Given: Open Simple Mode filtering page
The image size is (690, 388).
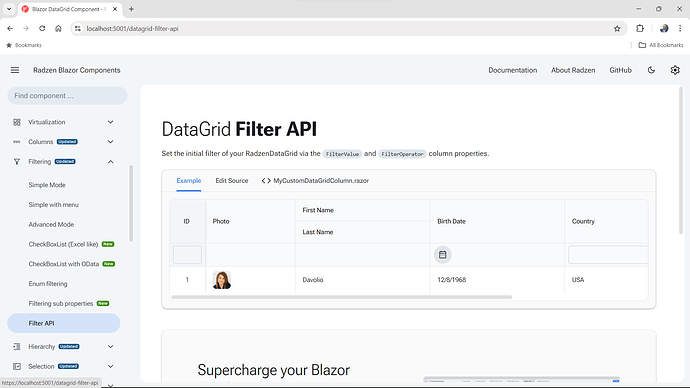Looking at the screenshot, I should coord(47,185).
